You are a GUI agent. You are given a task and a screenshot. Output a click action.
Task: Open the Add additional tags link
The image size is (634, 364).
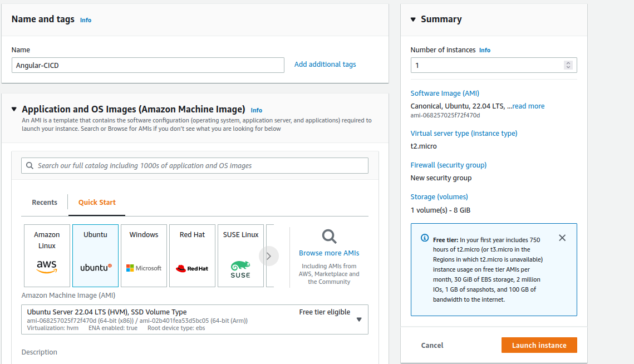point(325,64)
